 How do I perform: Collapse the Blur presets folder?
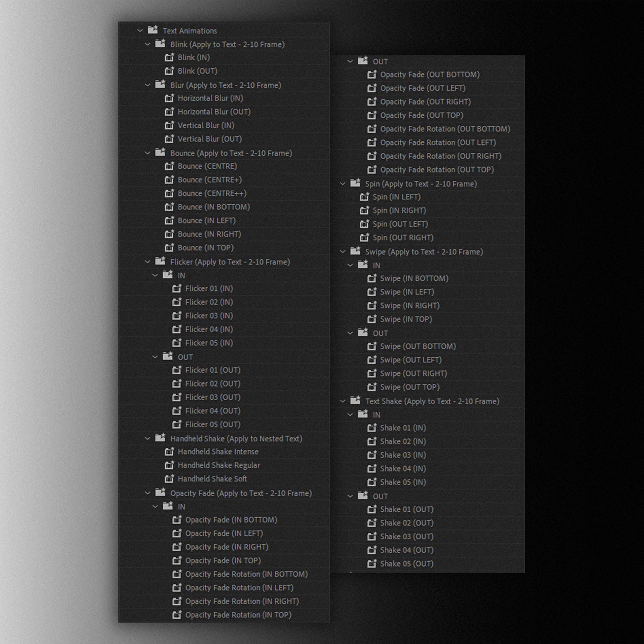coord(148,85)
